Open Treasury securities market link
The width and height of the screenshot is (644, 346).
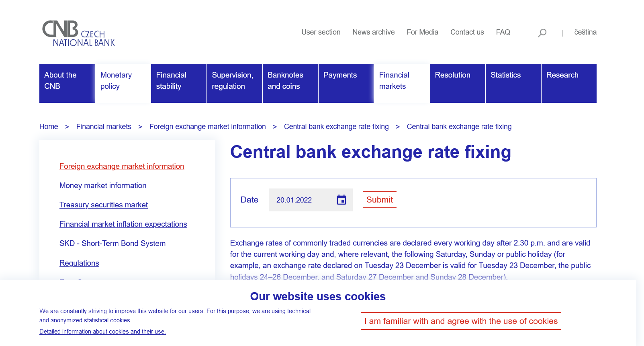pos(104,205)
